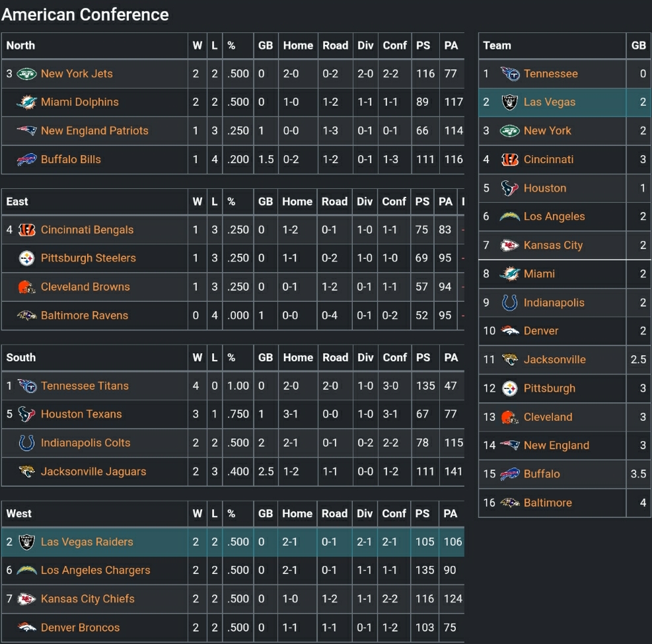Click the Denver Broncos logo in West division
Viewport: 652px width, 644px height.
[x=26, y=627]
